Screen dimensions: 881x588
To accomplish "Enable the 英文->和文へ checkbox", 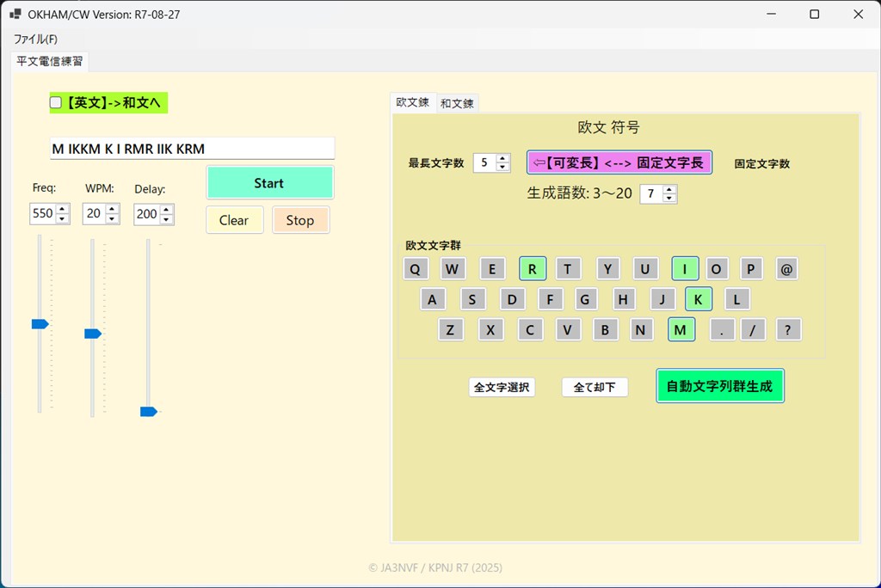I will [x=56, y=103].
